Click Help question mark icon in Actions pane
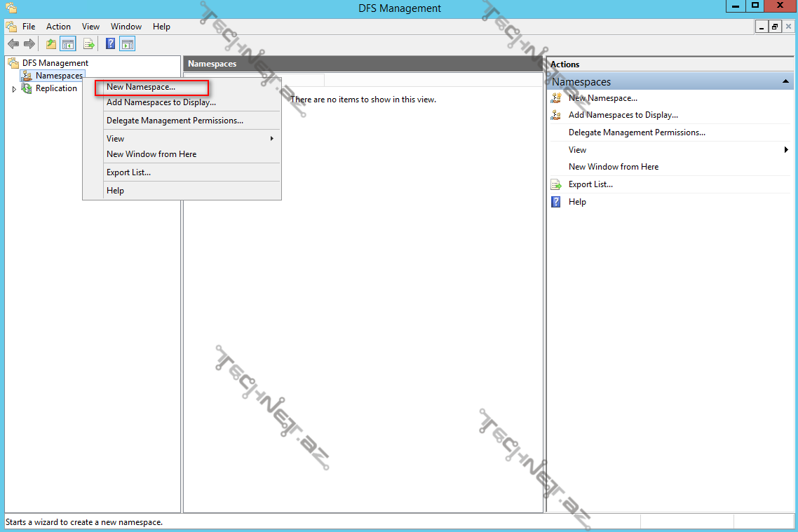The width and height of the screenshot is (798, 532). click(x=556, y=202)
